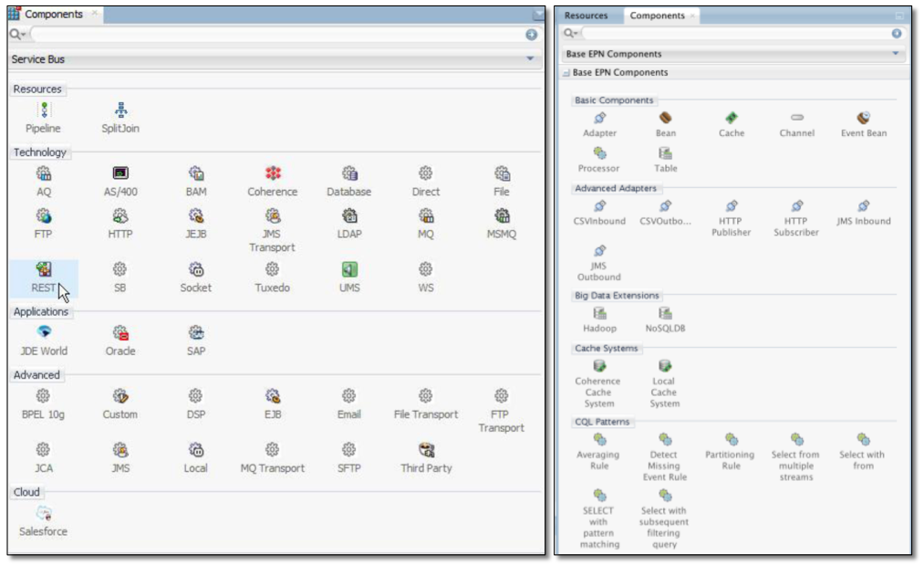Collapse the Base EPN Components section
Image resolution: width=924 pixels, height=566 pixels.
click(x=566, y=72)
